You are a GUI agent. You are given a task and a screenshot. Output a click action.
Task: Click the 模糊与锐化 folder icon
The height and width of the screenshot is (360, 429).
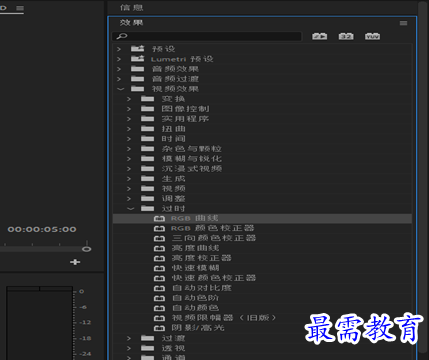click(147, 159)
